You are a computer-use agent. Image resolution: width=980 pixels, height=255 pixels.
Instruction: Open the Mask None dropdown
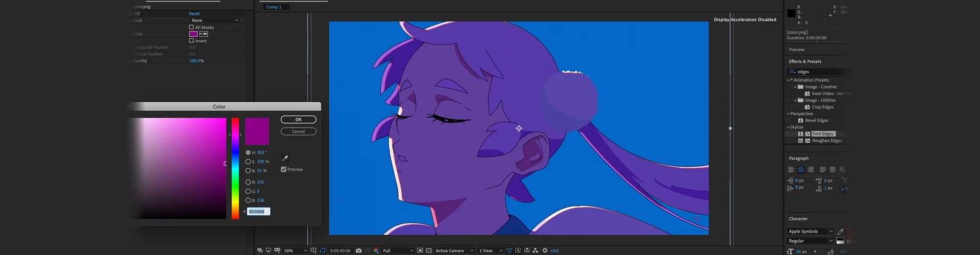(214, 20)
